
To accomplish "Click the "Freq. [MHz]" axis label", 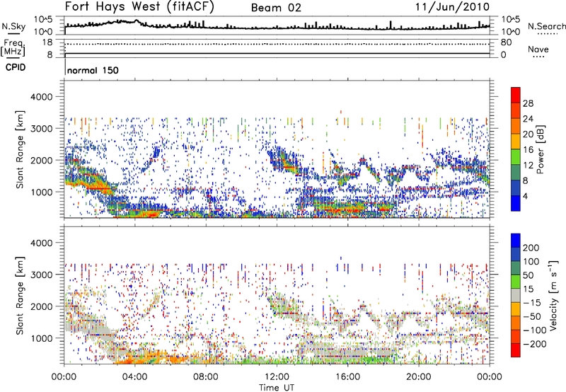I will click(13, 48).
